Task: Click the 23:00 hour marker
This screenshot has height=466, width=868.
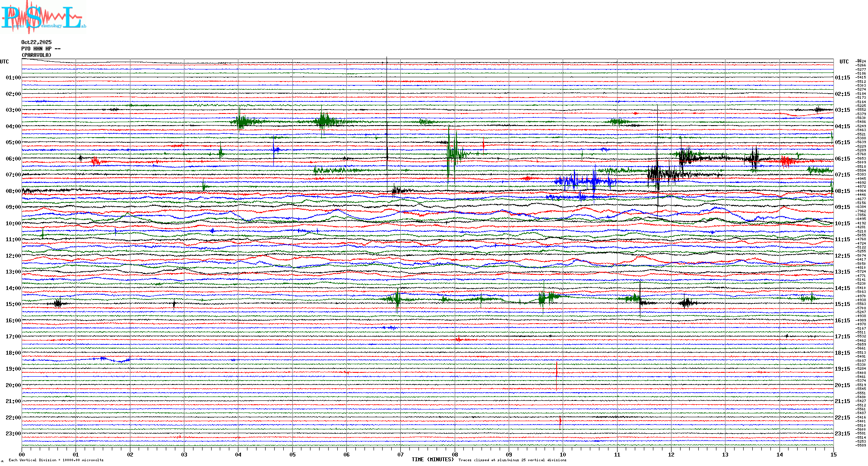Action: click(13, 434)
